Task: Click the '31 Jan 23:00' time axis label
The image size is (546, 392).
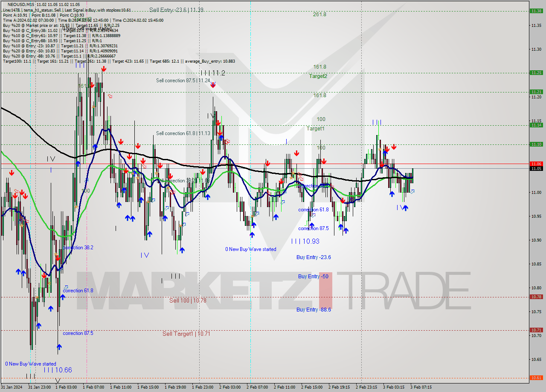Action: [x=39, y=387]
